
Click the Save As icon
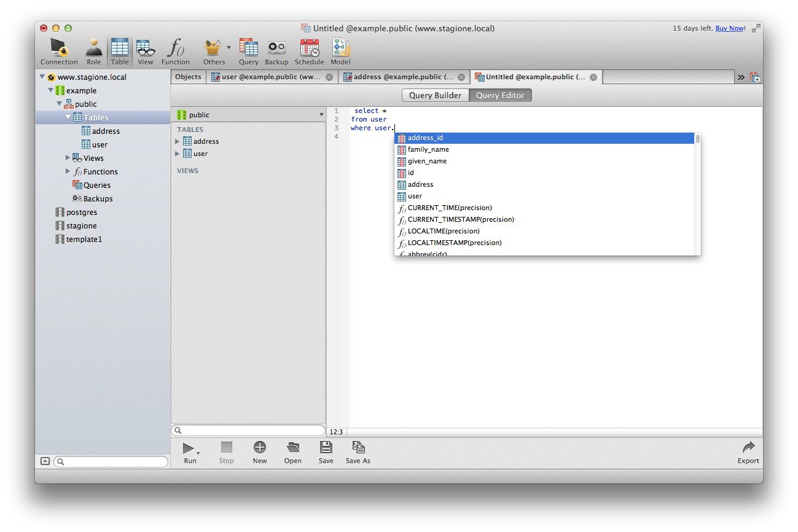tap(358, 453)
